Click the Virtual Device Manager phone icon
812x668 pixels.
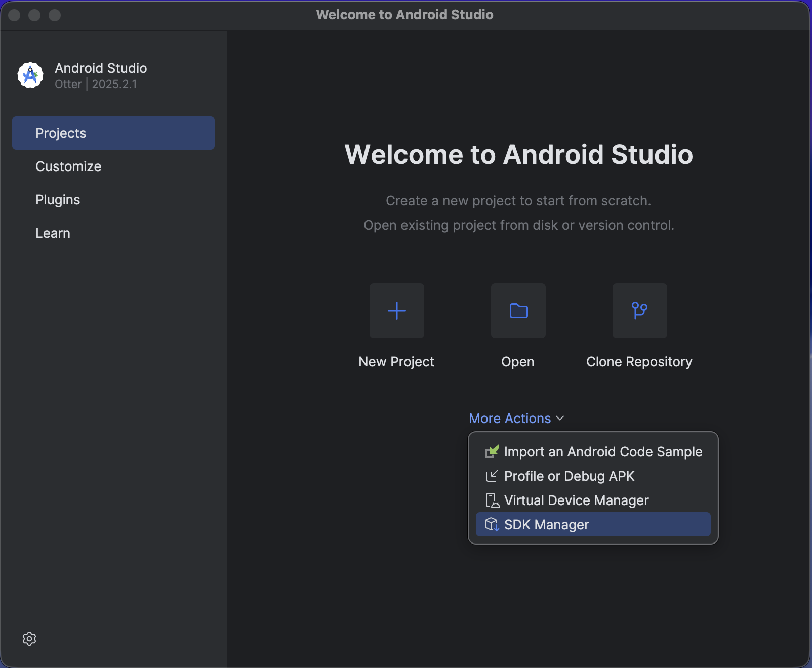[x=492, y=500]
